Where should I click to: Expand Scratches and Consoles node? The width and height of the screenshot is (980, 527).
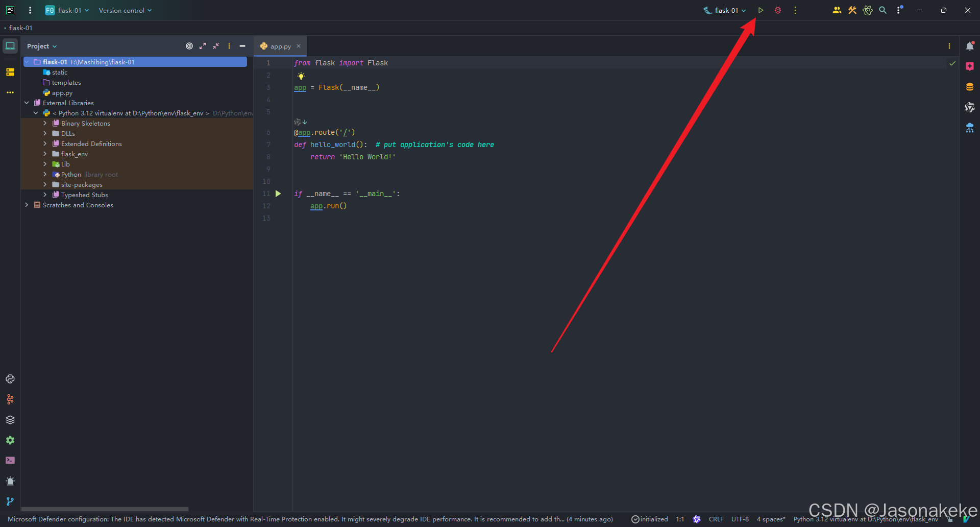pyautogui.click(x=27, y=205)
